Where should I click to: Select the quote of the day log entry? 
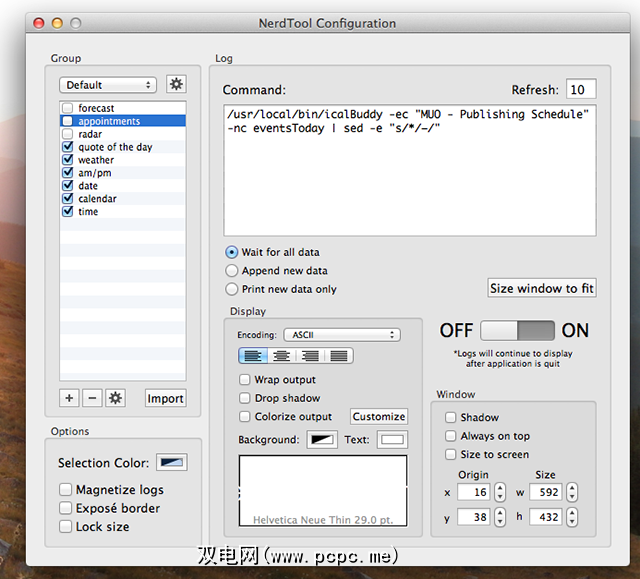coord(115,147)
